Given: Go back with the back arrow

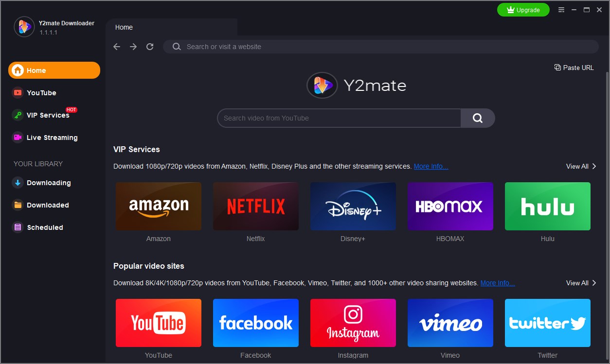Looking at the screenshot, I should (117, 47).
